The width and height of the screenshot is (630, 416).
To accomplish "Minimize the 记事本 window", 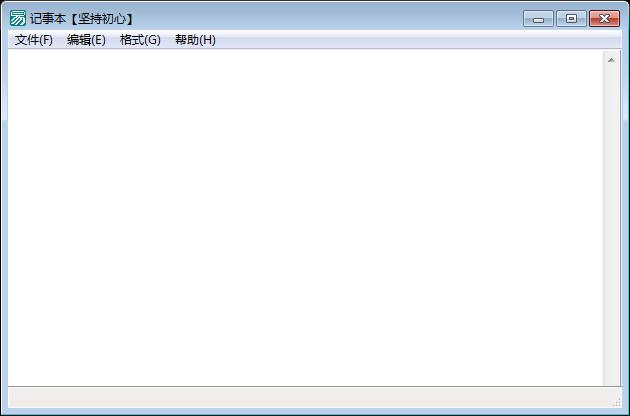I will [538, 19].
